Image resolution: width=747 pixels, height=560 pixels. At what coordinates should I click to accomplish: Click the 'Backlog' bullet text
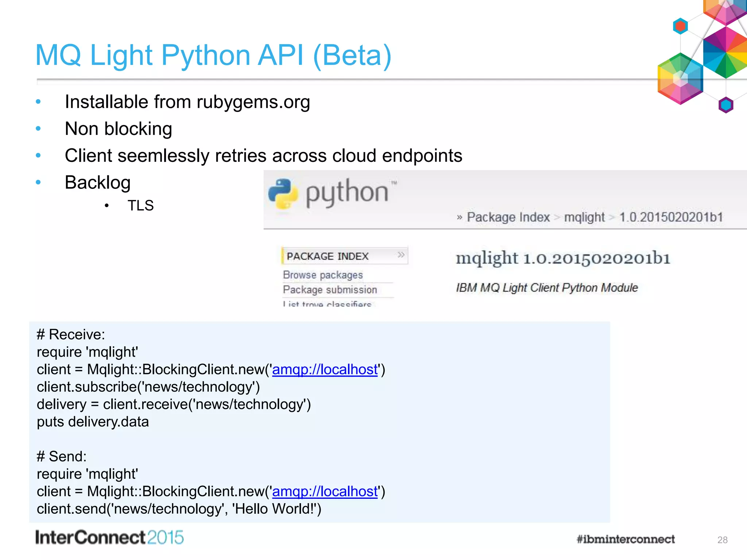(x=97, y=182)
